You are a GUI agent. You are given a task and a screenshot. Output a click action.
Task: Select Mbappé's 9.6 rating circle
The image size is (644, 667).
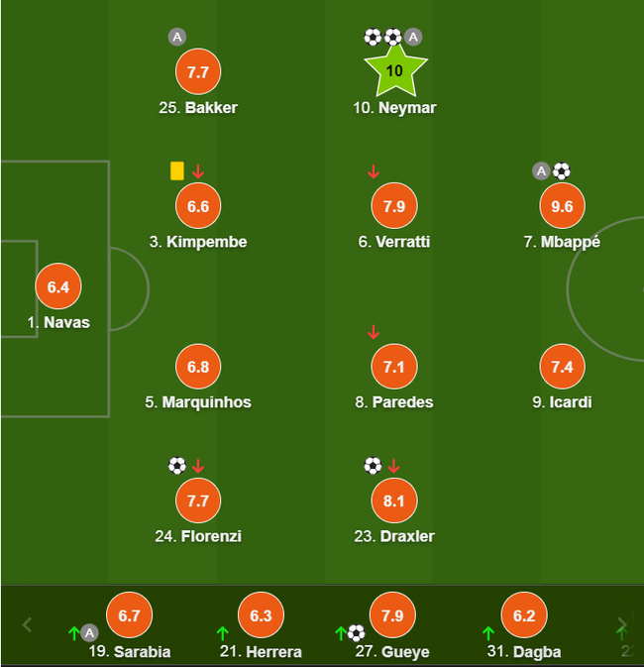pos(562,206)
